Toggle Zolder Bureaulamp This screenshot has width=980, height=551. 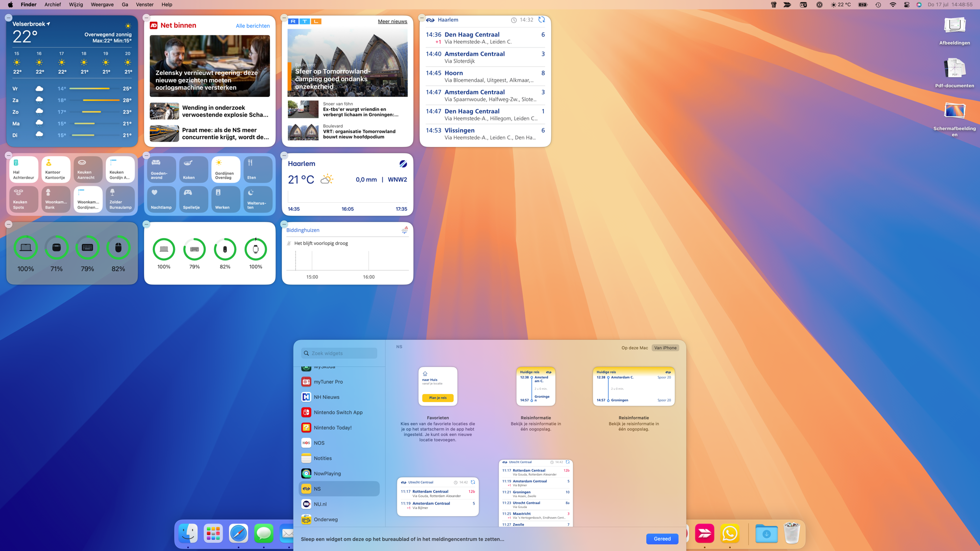coord(120,199)
